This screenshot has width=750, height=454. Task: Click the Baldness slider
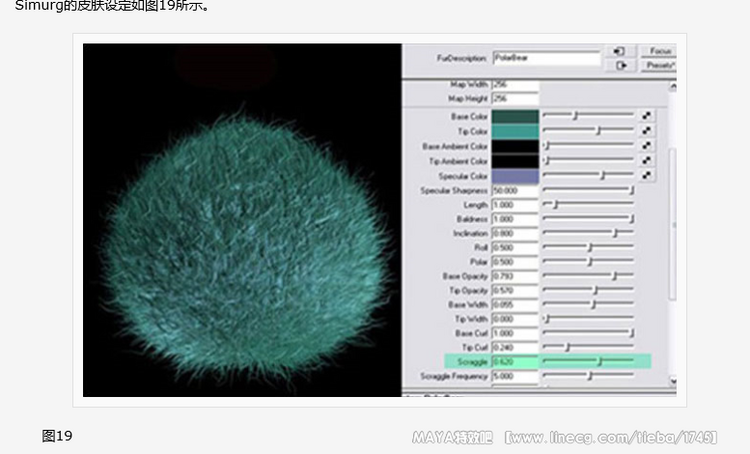pyautogui.click(x=588, y=219)
